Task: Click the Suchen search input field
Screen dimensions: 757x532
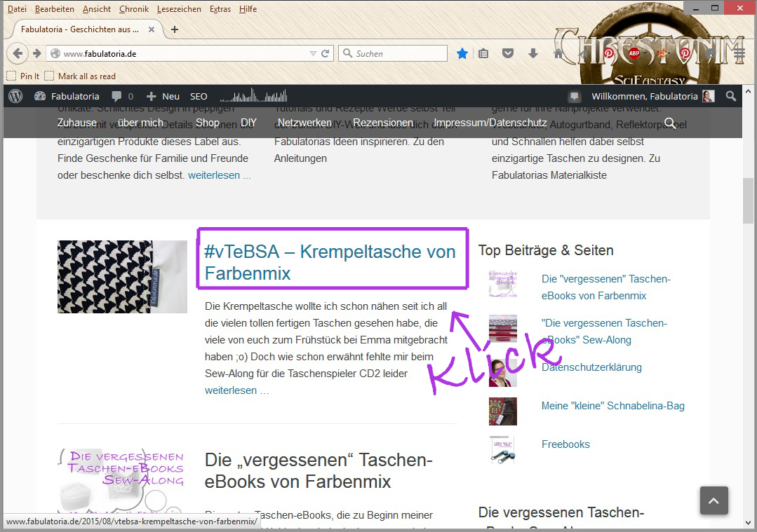Action: click(394, 53)
